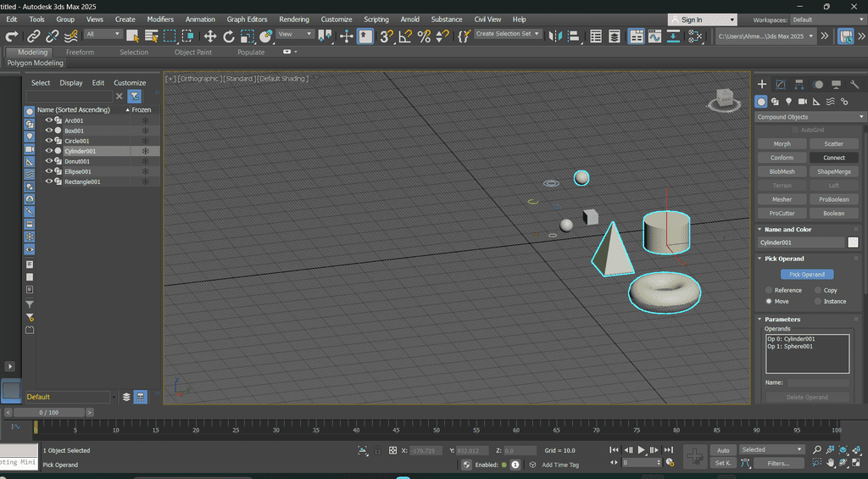Open the Key Filters dialog icon
The image size is (868, 479).
pyautogui.click(x=778, y=463)
